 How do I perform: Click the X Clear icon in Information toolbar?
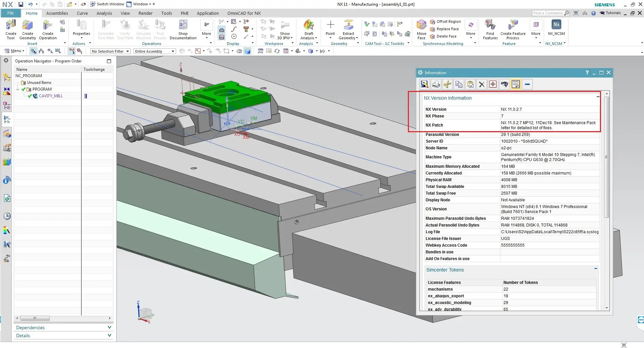[x=482, y=84]
